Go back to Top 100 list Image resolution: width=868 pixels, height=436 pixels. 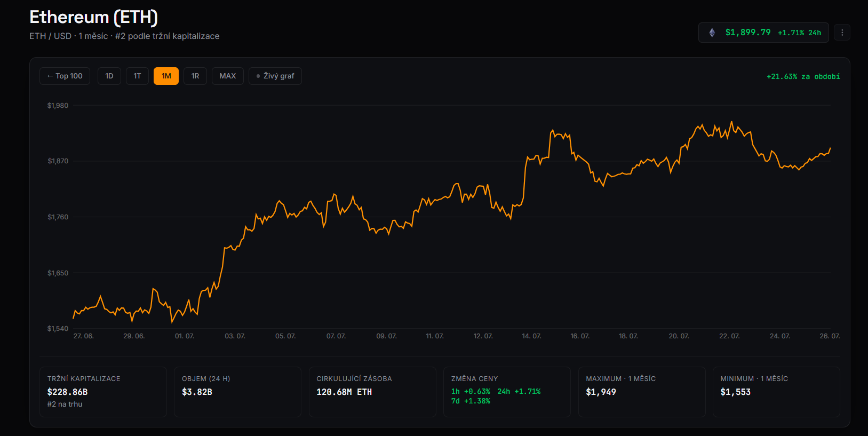pyautogui.click(x=65, y=76)
